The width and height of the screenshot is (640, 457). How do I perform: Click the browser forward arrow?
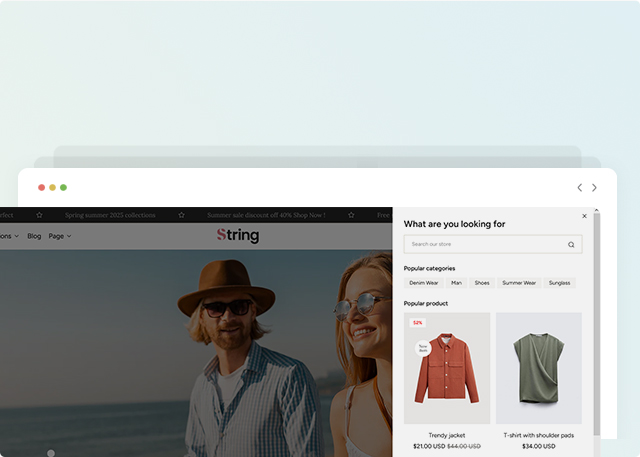pos(594,188)
